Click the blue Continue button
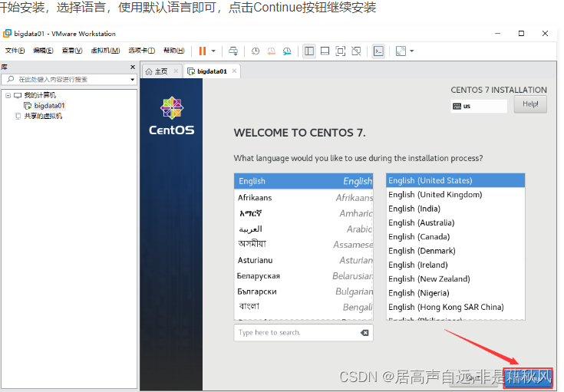The height and width of the screenshot is (392, 564). (x=528, y=378)
